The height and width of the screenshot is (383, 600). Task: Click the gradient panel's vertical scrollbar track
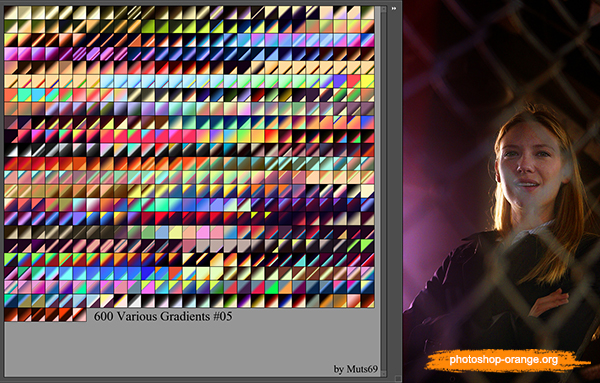[383, 191]
